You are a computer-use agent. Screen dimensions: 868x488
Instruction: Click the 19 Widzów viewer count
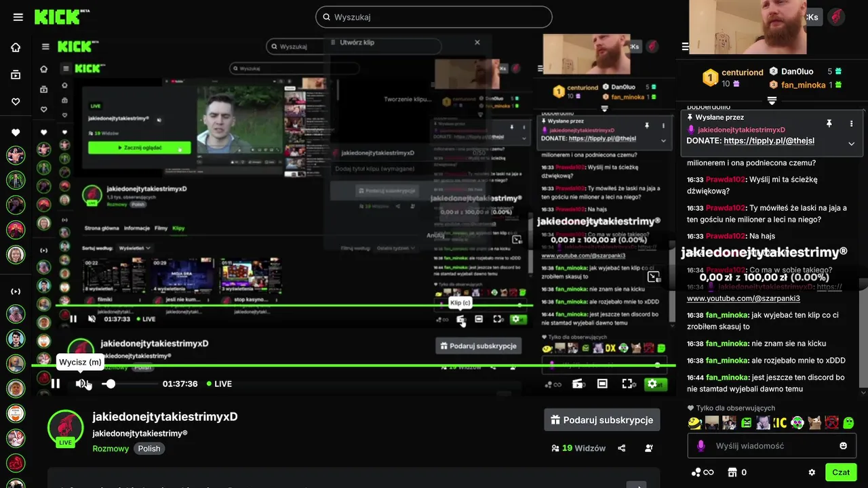[584, 448]
